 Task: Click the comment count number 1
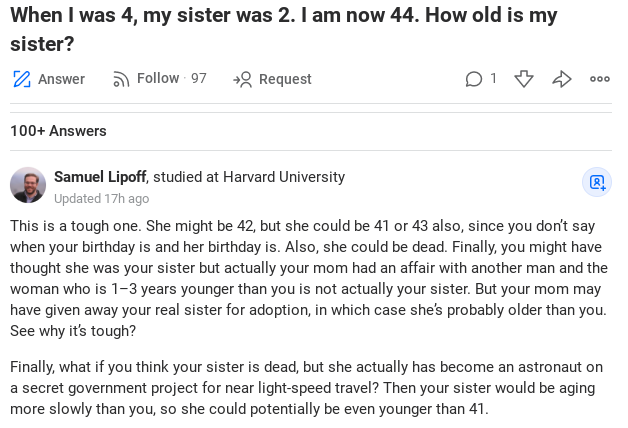point(493,78)
